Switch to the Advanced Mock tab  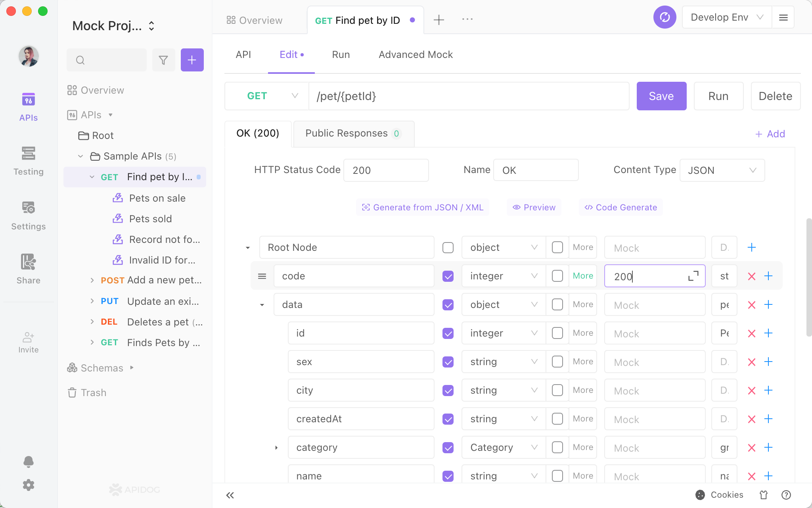pos(416,54)
